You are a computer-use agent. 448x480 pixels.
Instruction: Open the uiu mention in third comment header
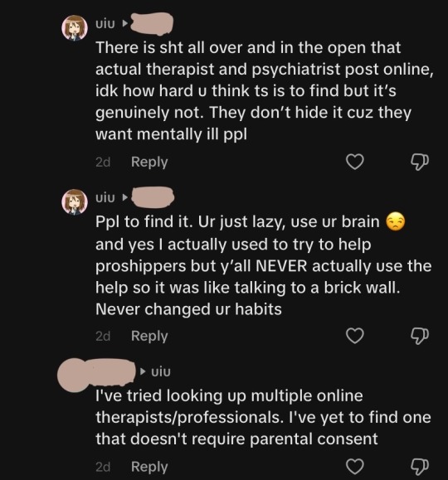point(161,371)
